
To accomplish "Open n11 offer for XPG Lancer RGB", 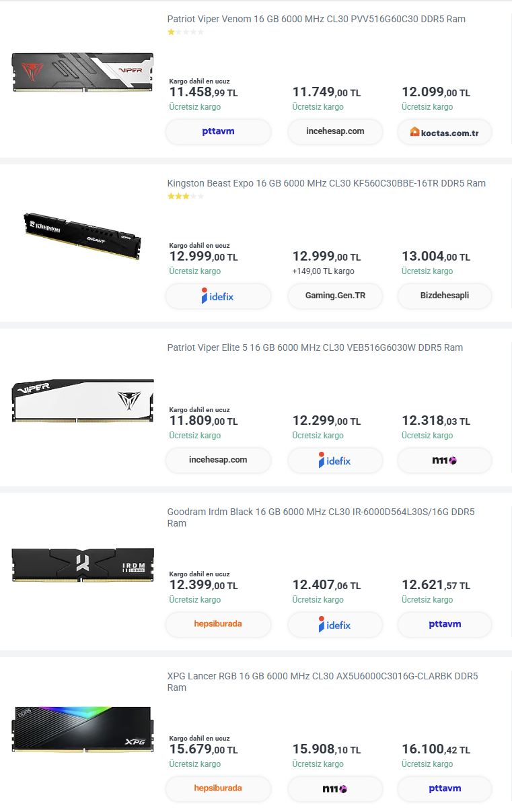I will pyautogui.click(x=335, y=789).
